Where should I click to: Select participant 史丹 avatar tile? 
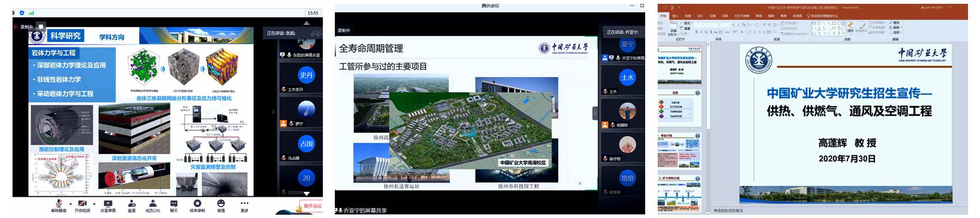pyautogui.click(x=307, y=76)
